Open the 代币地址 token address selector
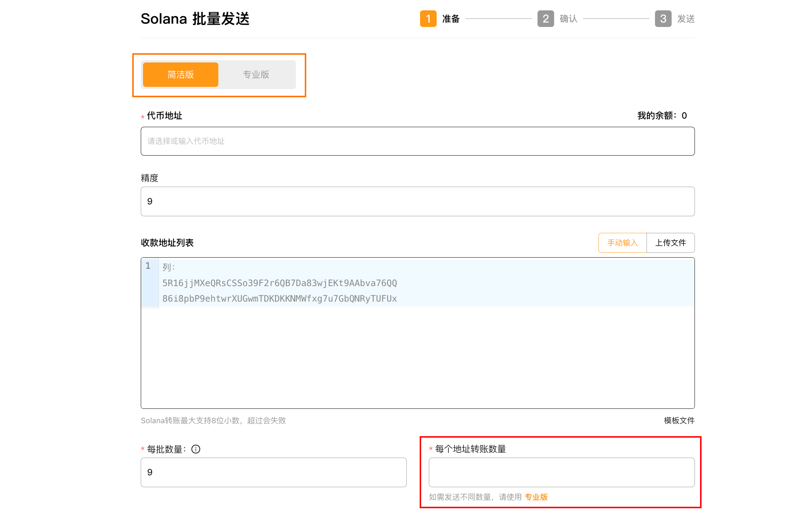This screenshot has width=812, height=516. pos(417,141)
